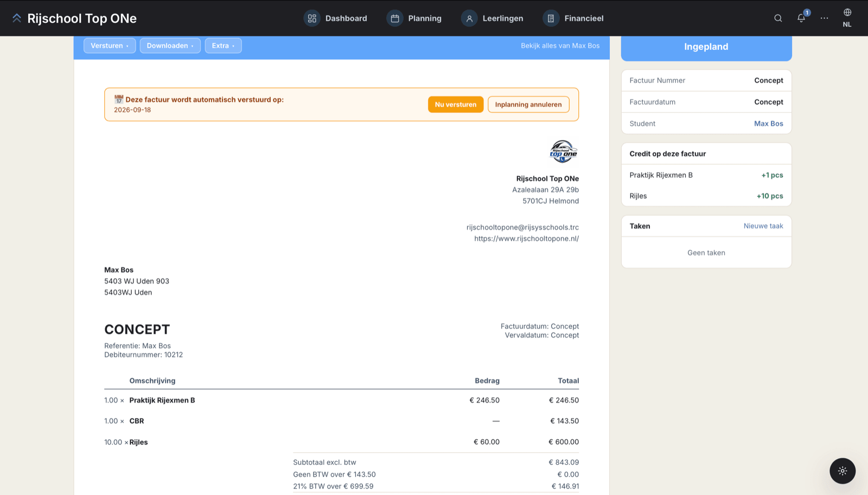Click the Geen taken placeholder
The image size is (868, 495).
706,253
